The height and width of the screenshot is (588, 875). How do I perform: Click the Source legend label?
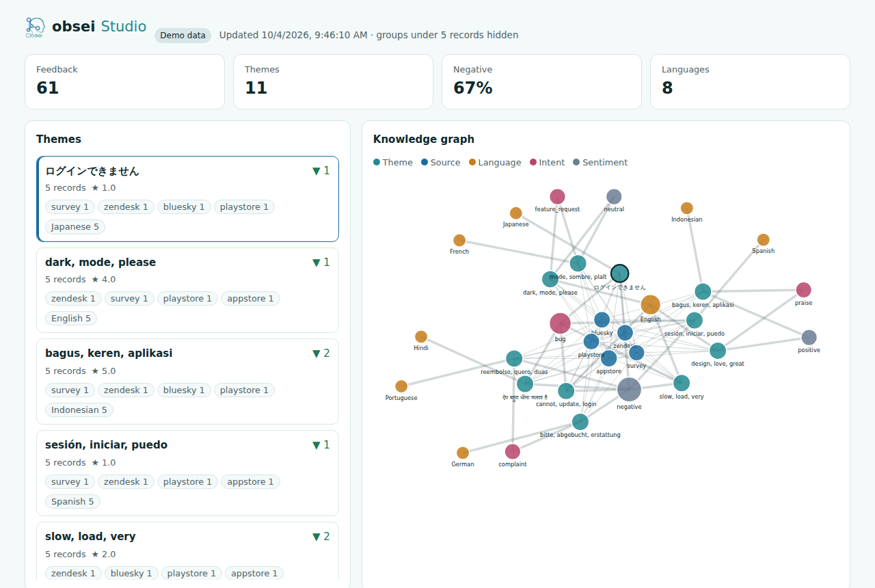[446, 163]
